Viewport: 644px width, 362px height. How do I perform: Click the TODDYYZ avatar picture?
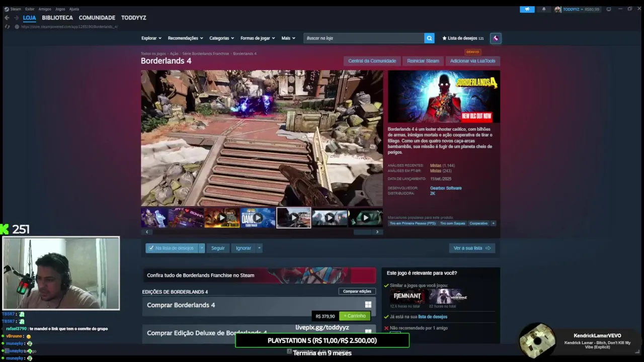click(558, 9)
